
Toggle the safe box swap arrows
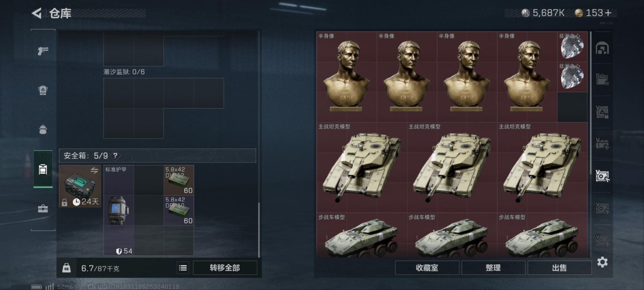pos(94,171)
